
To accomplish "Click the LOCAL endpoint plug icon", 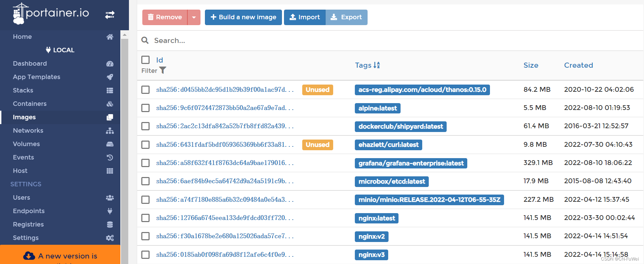I will pos(48,50).
